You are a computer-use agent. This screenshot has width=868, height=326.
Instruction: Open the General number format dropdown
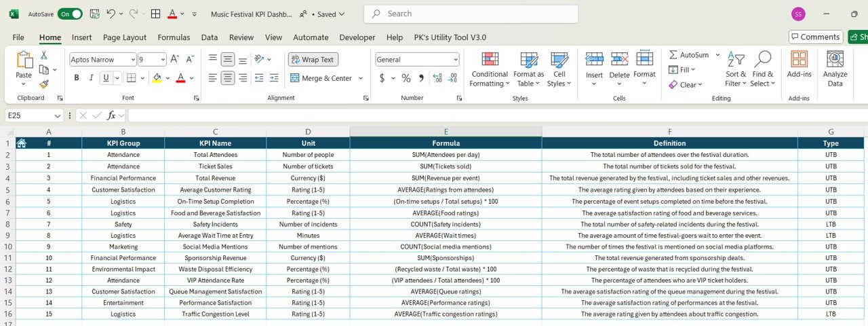point(455,60)
